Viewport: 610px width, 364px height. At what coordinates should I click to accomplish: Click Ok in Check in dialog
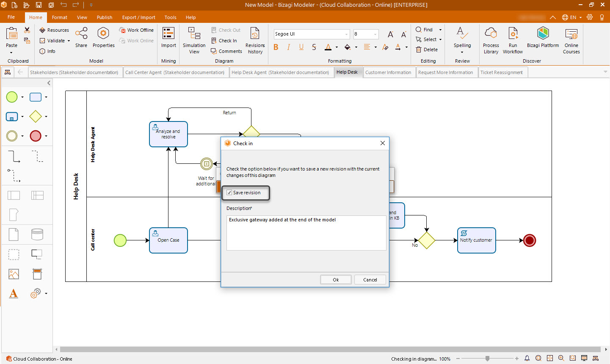[x=336, y=280]
